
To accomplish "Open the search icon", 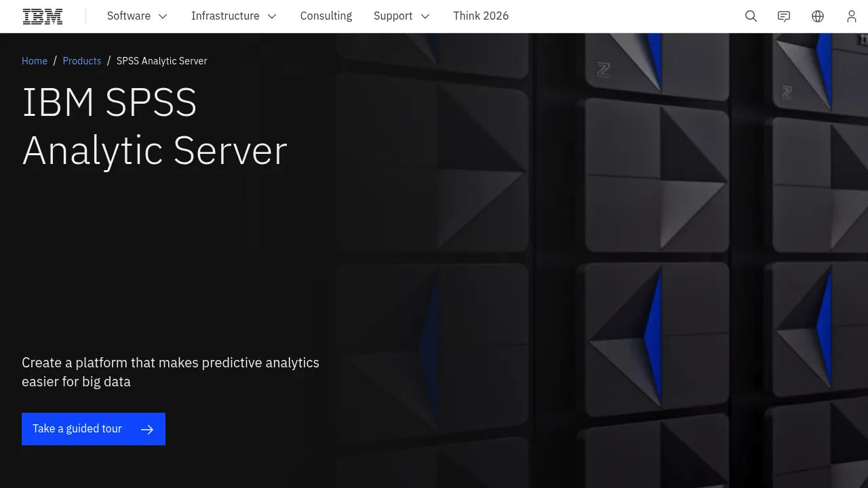I will click(x=751, y=16).
